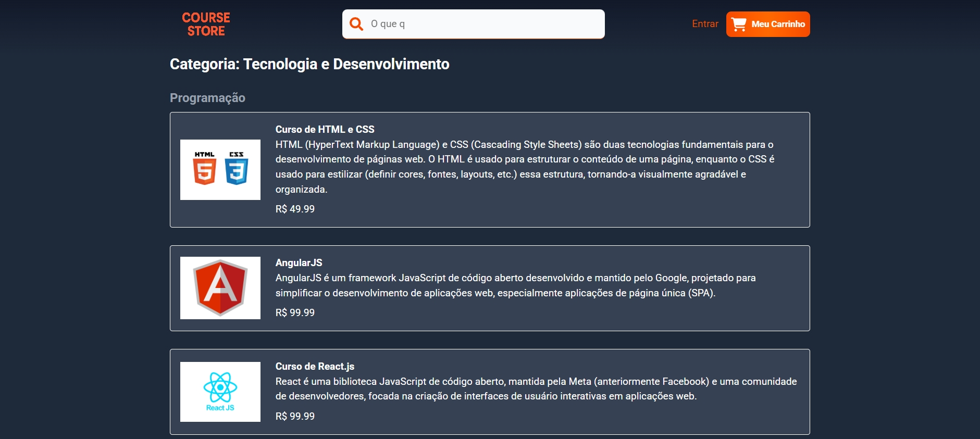Click the Course Store logo
Image resolution: width=980 pixels, height=439 pixels.
(x=206, y=24)
